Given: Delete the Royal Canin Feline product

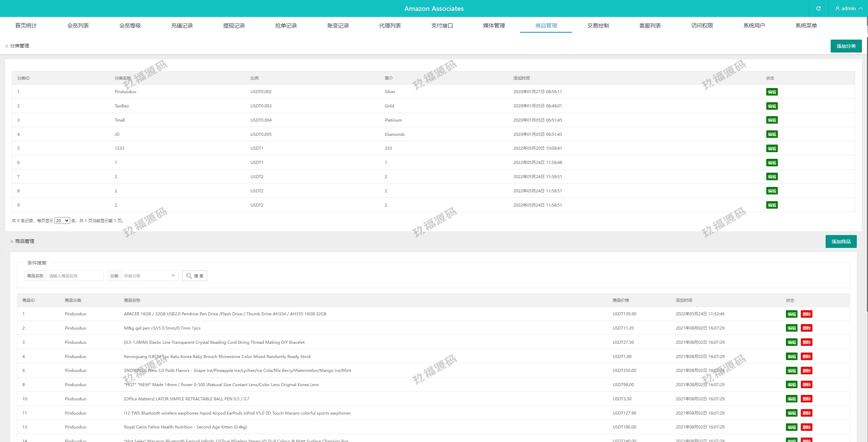Looking at the screenshot, I should click(806, 427).
